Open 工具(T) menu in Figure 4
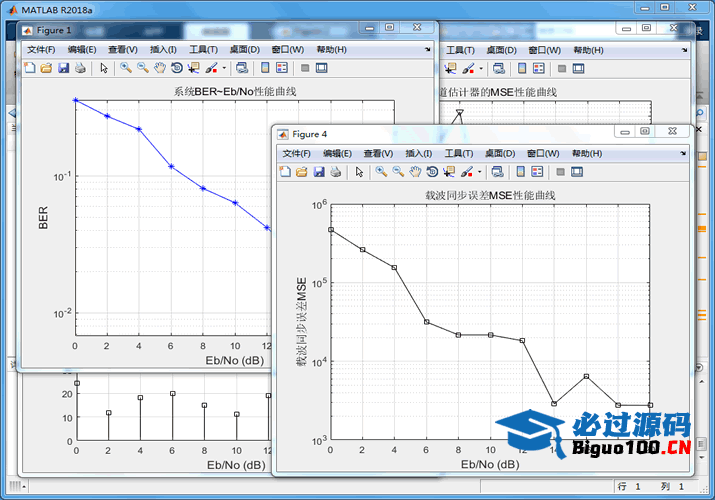The height and width of the screenshot is (500, 715). point(459,154)
